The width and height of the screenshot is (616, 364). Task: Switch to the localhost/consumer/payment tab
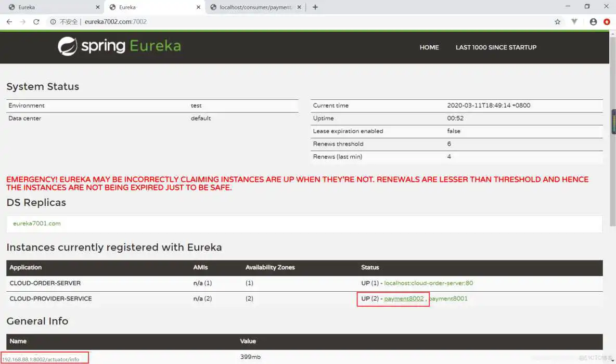(x=255, y=7)
